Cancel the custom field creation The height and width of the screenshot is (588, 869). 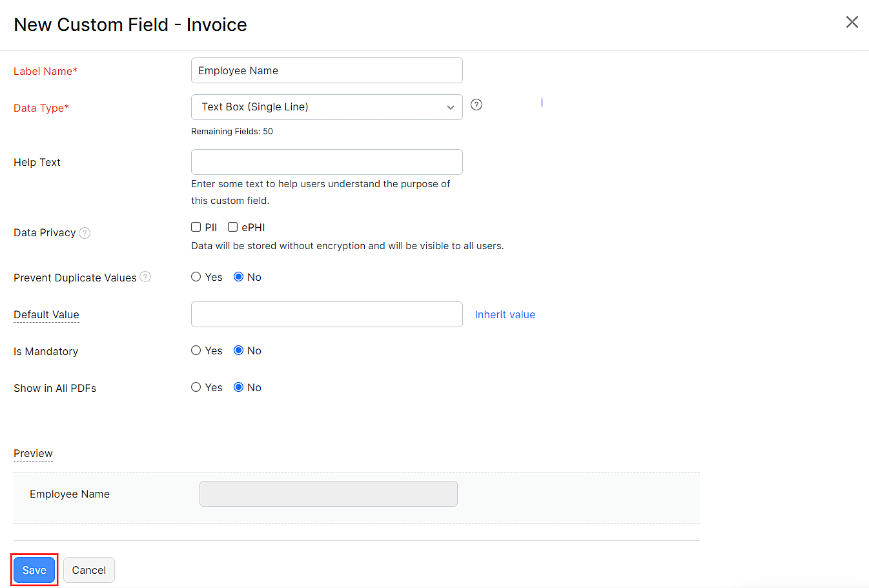point(88,570)
